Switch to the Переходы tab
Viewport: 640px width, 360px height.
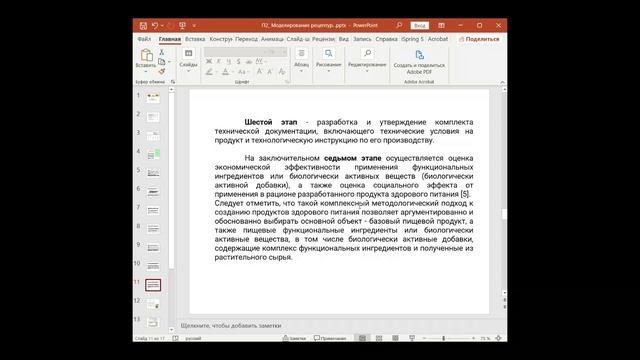(246, 39)
